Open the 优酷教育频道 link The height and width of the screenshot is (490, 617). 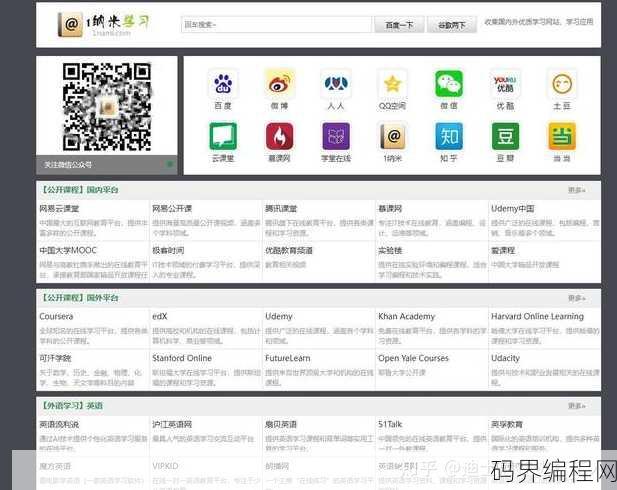click(289, 250)
